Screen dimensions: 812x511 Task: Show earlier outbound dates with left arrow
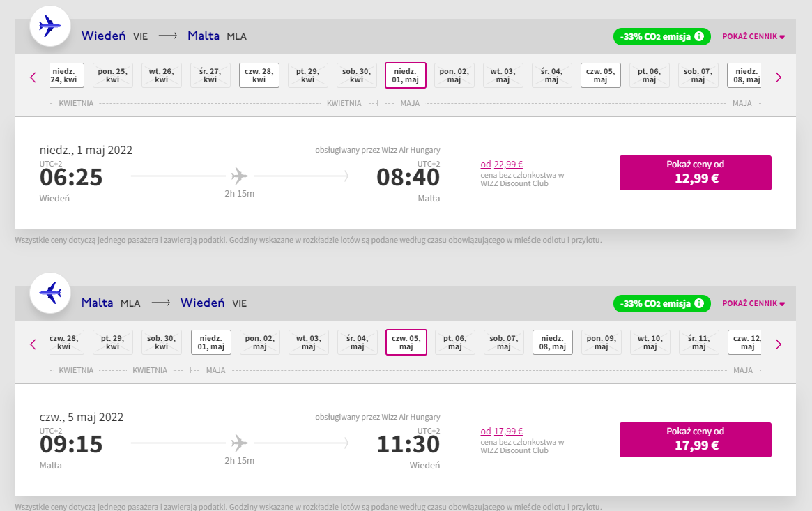click(x=33, y=77)
